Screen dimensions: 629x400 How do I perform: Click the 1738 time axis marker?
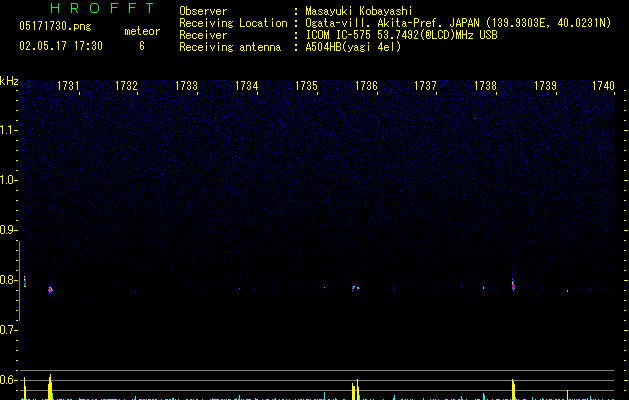click(x=485, y=86)
